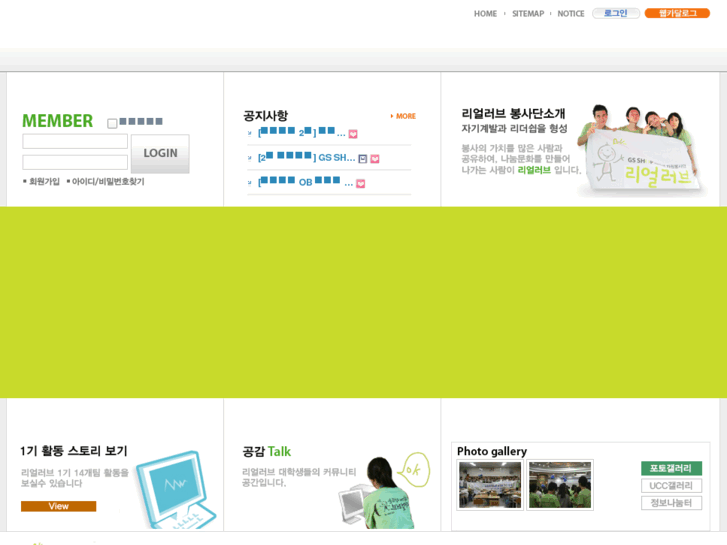
Task: Open the SITEMAP link
Action: click(x=528, y=13)
